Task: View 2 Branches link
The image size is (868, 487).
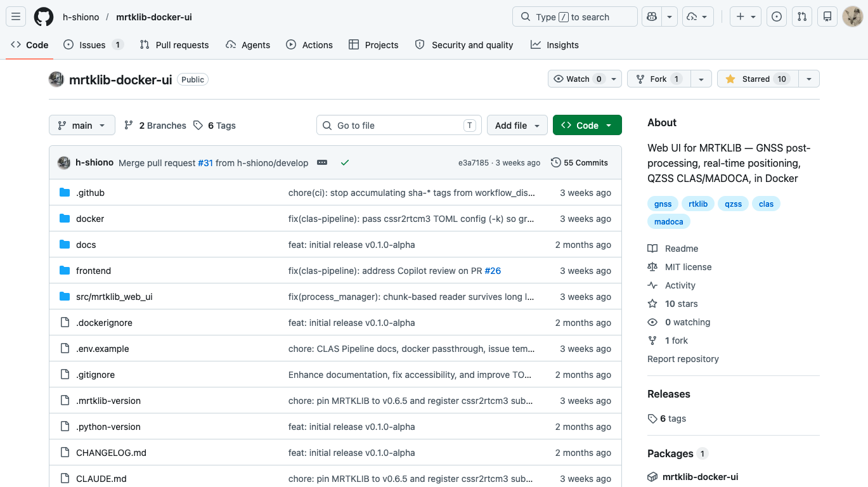Action: [155, 126]
